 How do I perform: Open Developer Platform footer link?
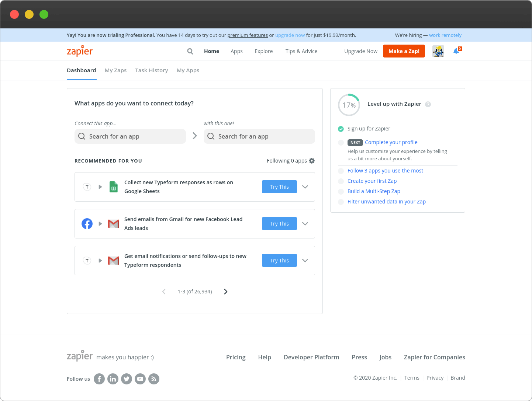pos(311,357)
